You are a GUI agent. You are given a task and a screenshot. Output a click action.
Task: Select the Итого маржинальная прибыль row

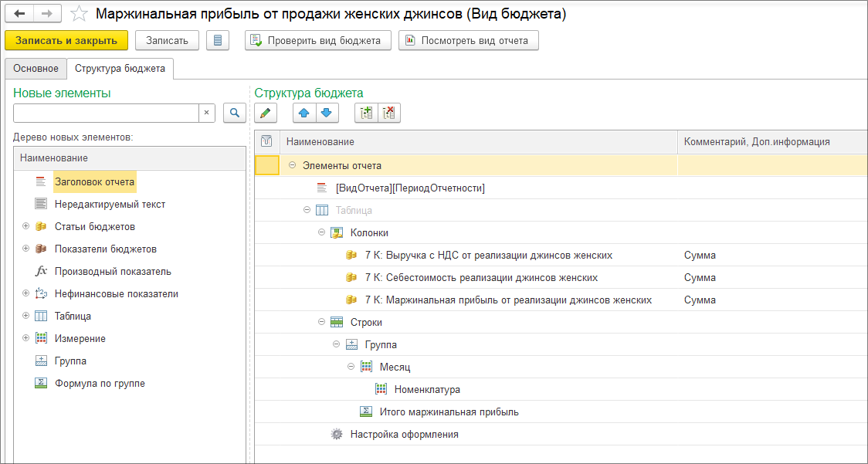pos(449,412)
